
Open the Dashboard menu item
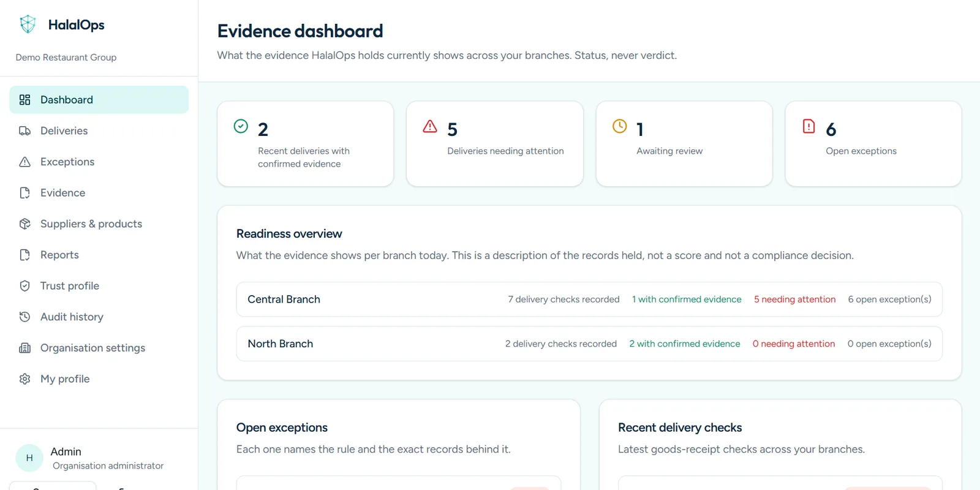pyautogui.click(x=99, y=100)
